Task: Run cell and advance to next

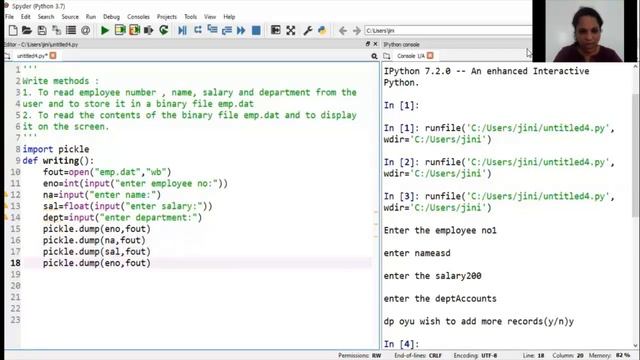Action: point(134,30)
